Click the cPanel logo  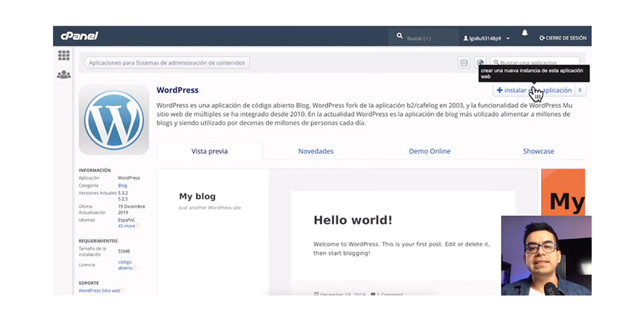coord(79,36)
